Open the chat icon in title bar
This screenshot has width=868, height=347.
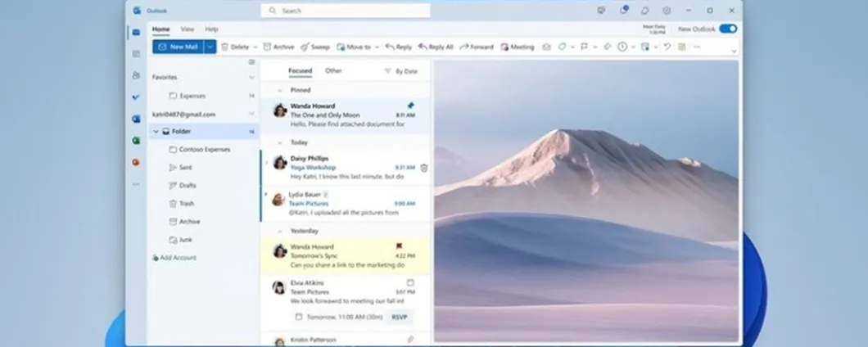[601, 11]
